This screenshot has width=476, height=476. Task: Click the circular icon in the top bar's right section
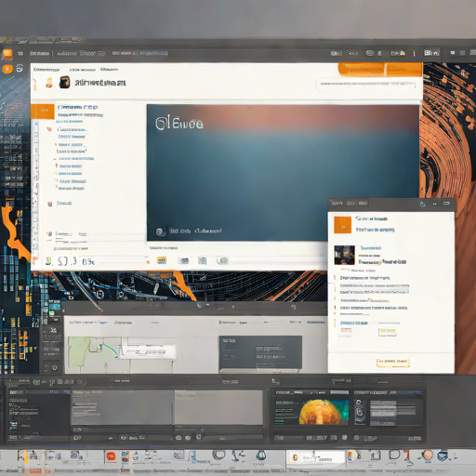click(369, 53)
